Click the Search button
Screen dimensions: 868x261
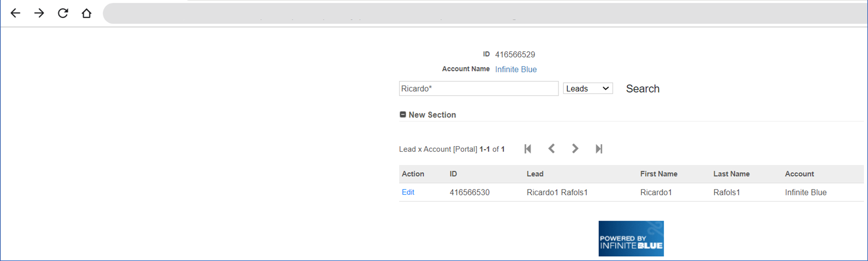pos(642,88)
